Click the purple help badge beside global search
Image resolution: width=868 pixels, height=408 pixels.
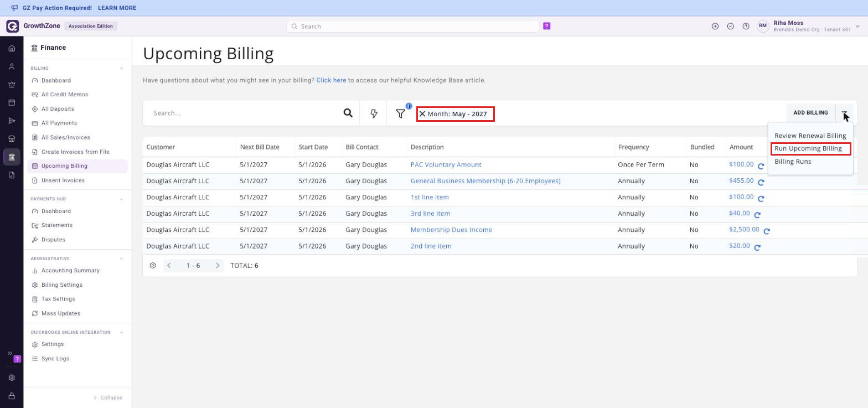click(x=547, y=26)
